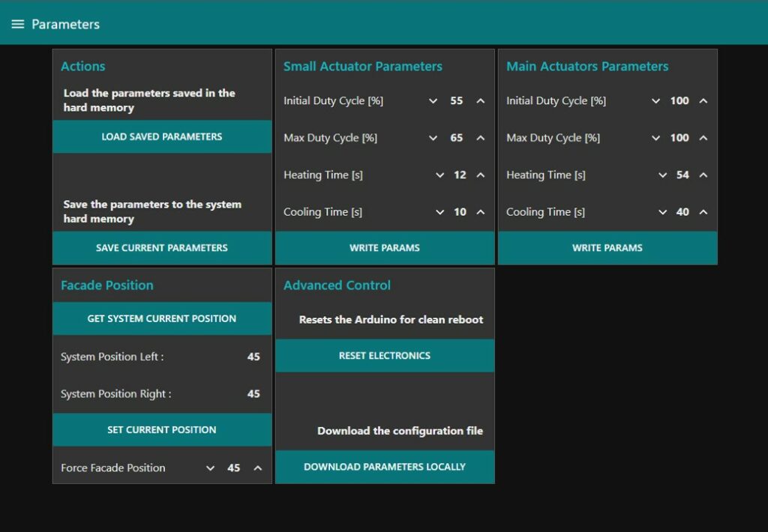Screen dimensions: 768x532
Task: Reset the Arduino electronics
Action: point(385,356)
